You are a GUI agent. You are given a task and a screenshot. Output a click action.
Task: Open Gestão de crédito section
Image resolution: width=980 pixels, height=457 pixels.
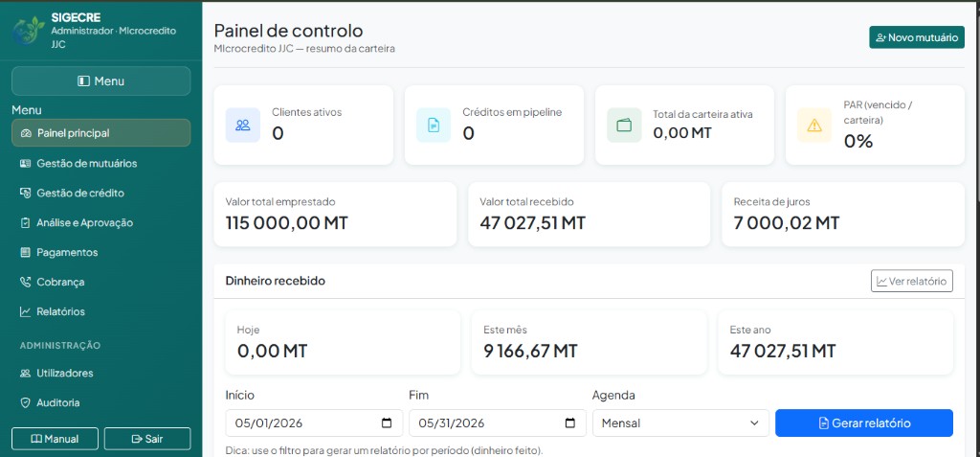pos(101,193)
